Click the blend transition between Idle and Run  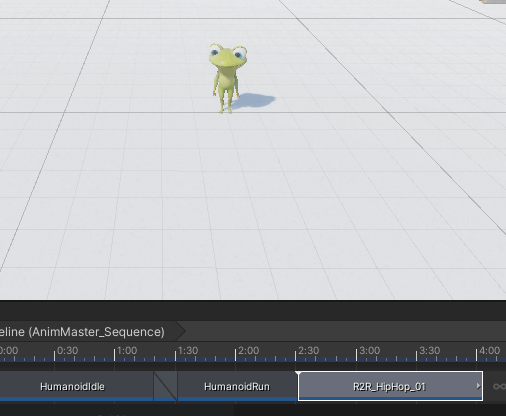click(x=165, y=386)
